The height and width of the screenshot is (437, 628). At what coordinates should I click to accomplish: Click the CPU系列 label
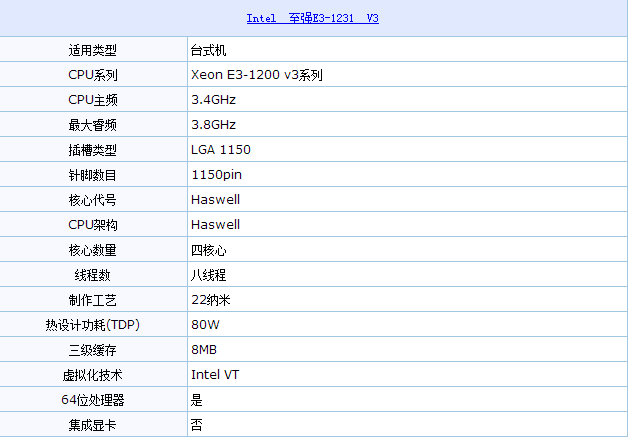point(93,75)
